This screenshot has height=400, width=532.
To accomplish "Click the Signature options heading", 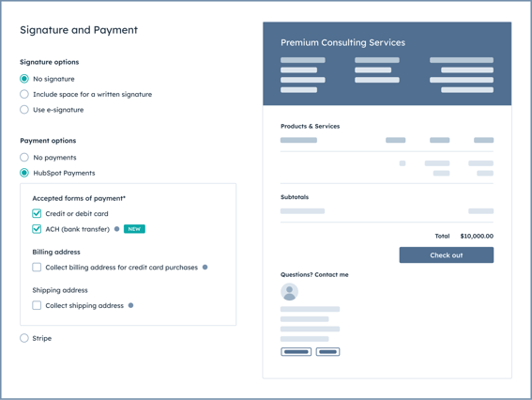I will (49, 62).
